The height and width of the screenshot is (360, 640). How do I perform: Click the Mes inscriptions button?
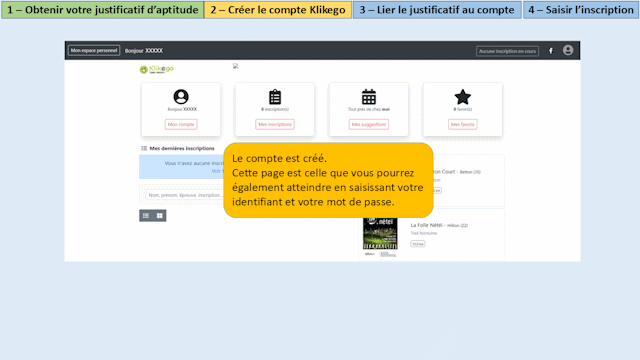[x=275, y=124]
